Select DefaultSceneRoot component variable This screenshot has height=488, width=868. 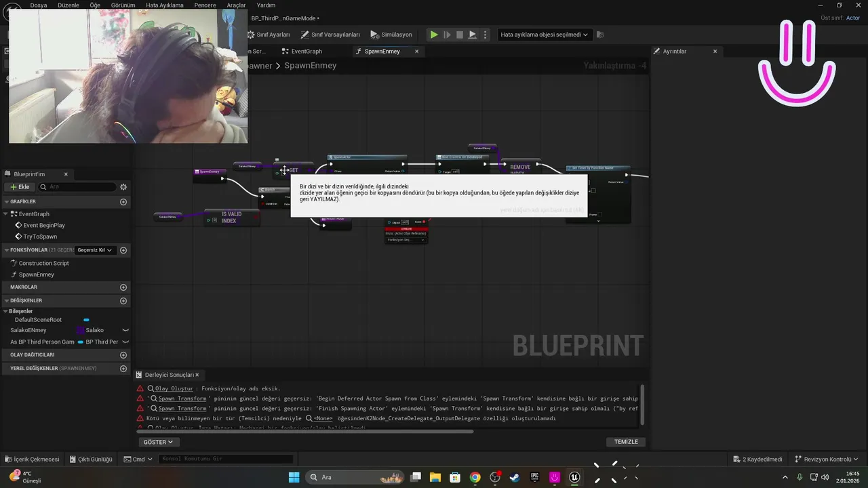[38, 320]
